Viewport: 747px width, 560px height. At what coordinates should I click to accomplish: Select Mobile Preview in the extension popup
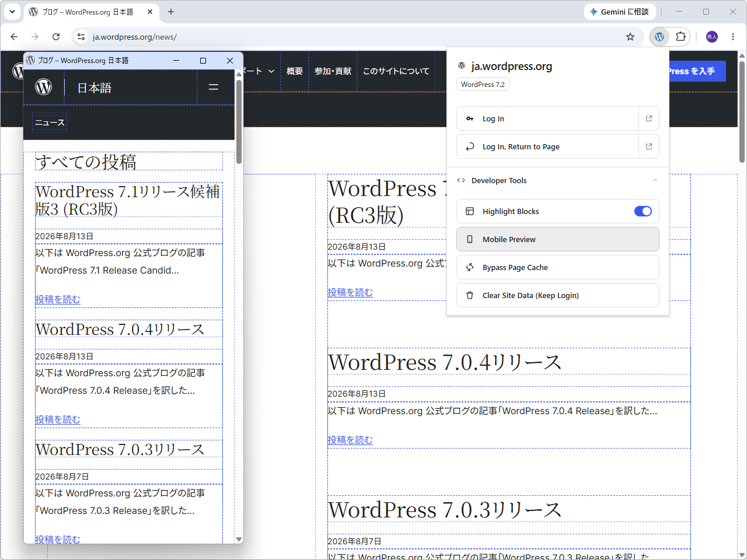557,239
